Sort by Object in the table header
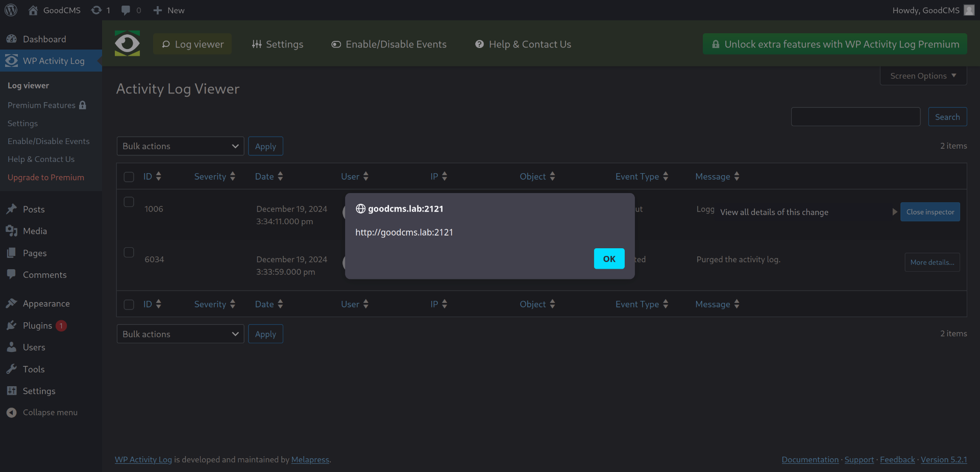The image size is (980, 472). point(537,176)
